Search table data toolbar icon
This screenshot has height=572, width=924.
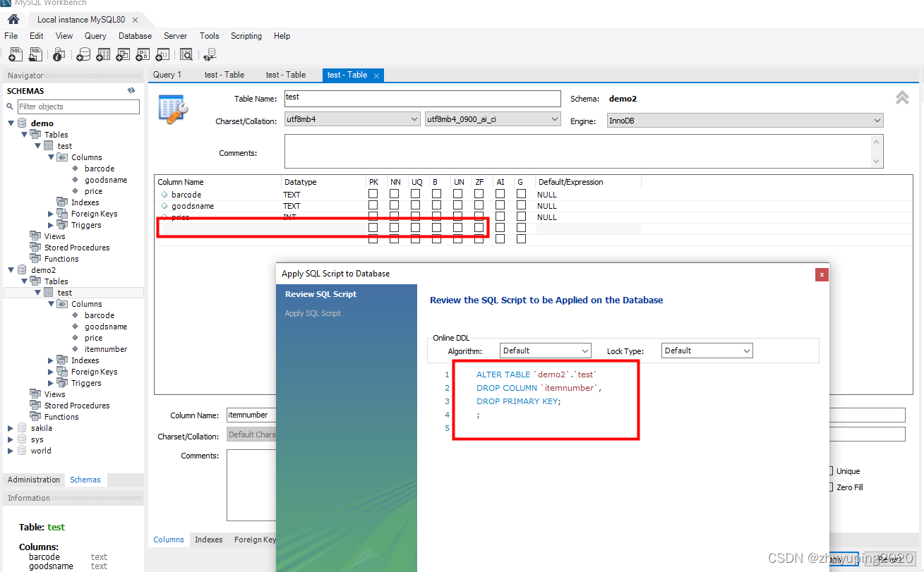(186, 54)
